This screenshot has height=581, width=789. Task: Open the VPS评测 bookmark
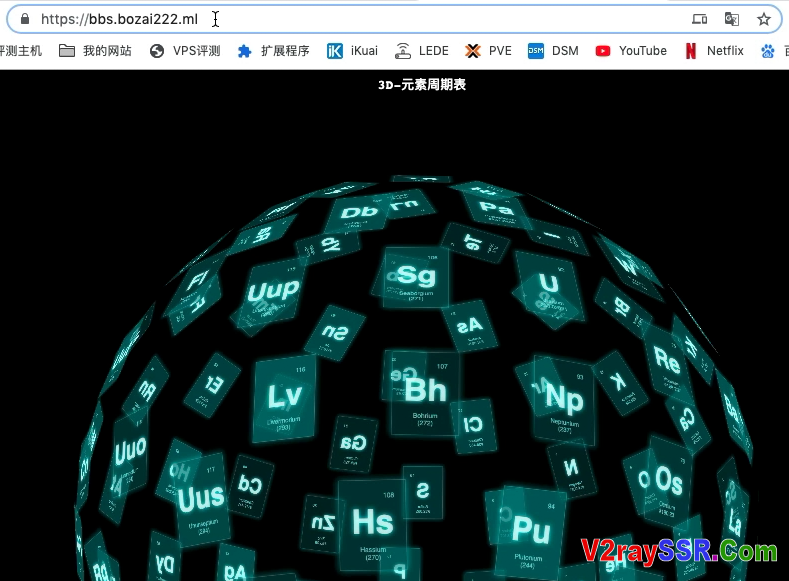click(x=185, y=51)
